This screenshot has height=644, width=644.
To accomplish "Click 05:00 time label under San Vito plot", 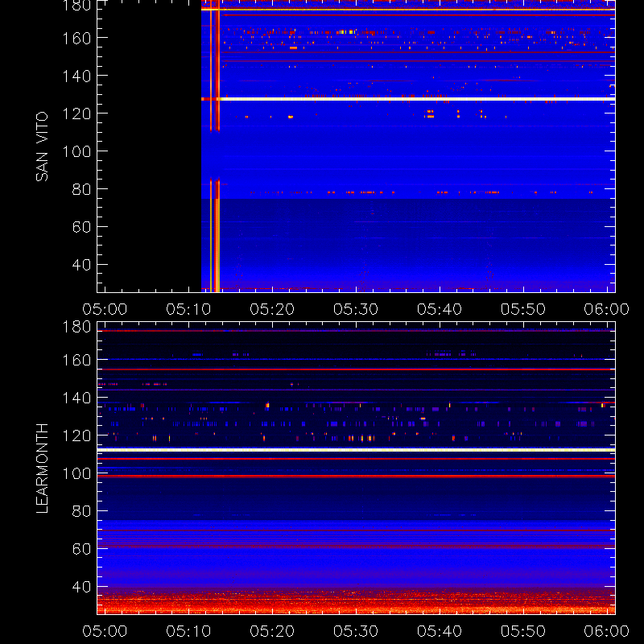I will click(x=105, y=309).
